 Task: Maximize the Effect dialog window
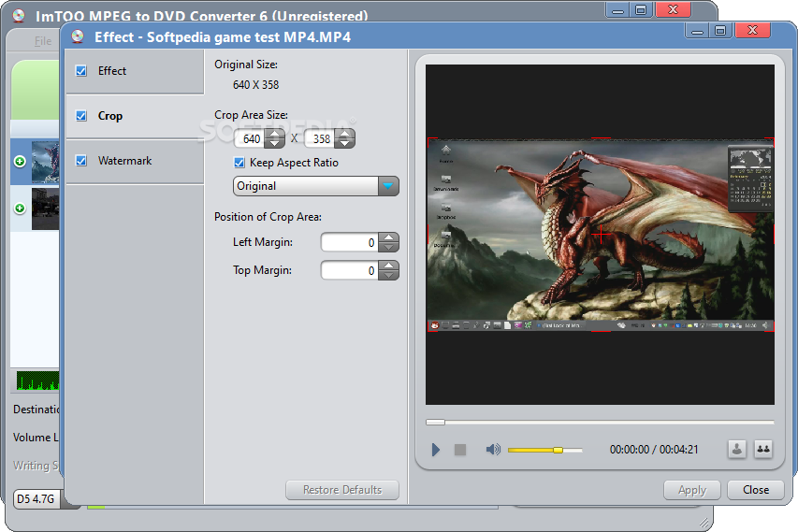click(x=720, y=31)
